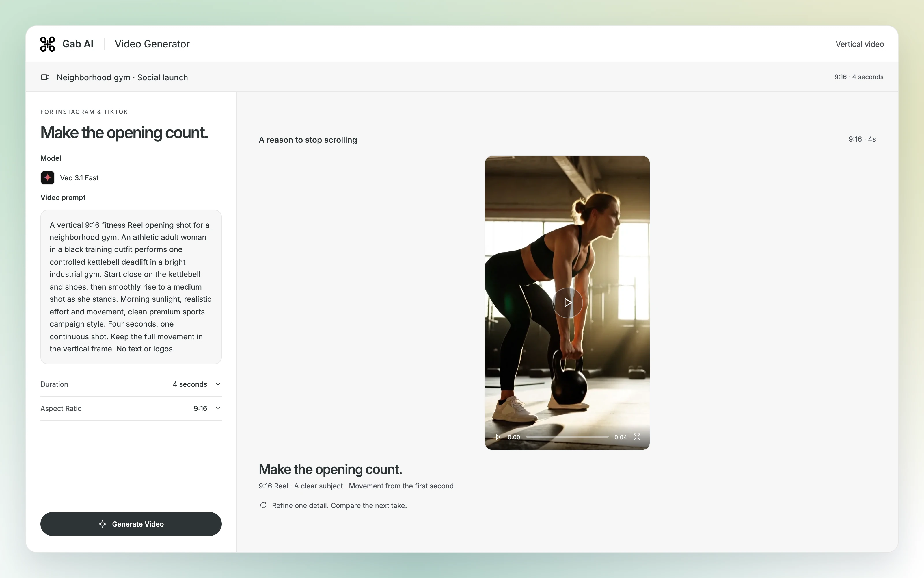The height and width of the screenshot is (578, 924).
Task: Click the FOR INSTAGRAM & TIKTOK label
Action: (84, 112)
